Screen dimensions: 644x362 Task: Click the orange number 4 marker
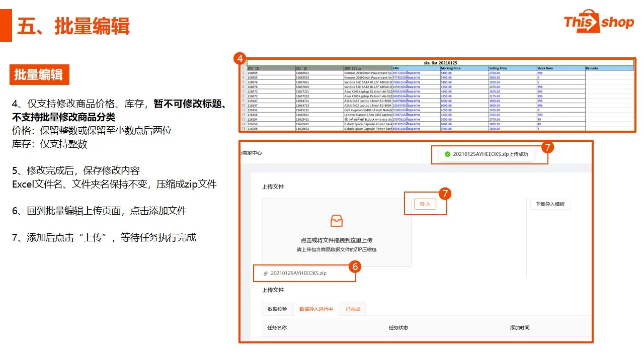[241, 58]
